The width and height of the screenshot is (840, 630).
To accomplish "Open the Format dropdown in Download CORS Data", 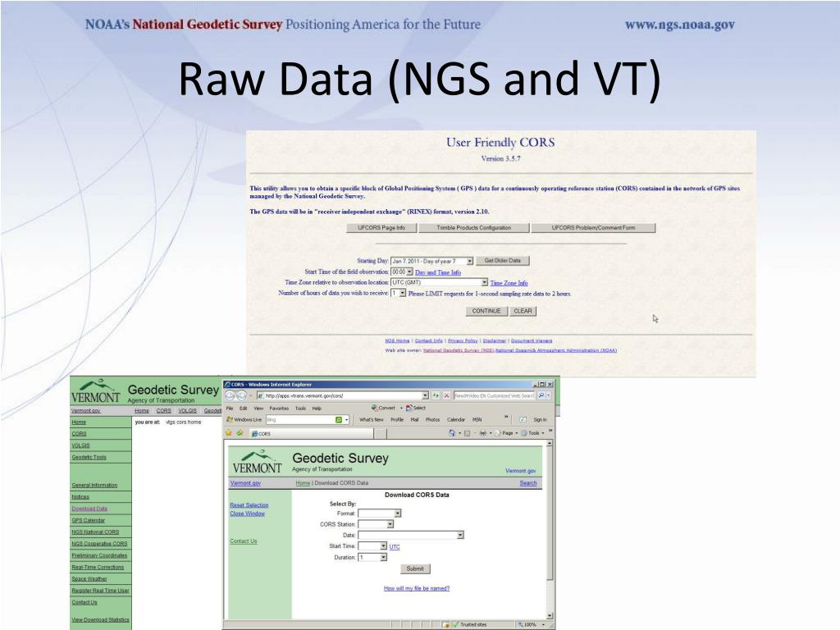I will point(379,514).
